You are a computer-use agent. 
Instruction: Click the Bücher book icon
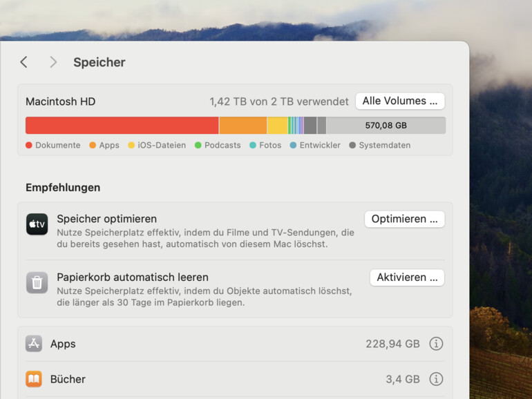coord(34,379)
